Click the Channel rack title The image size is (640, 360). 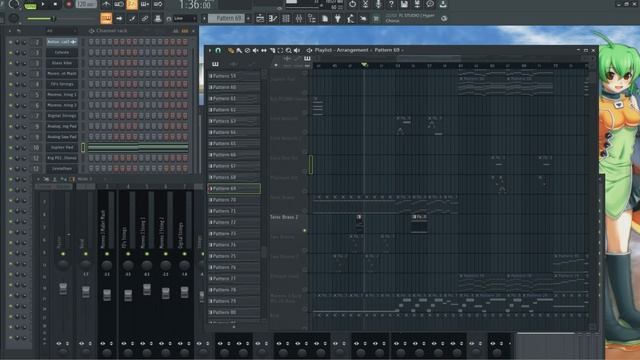pyautogui.click(x=111, y=31)
